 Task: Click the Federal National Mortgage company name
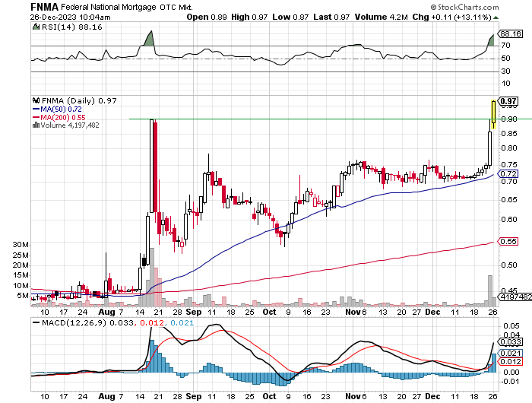coord(109,7)
